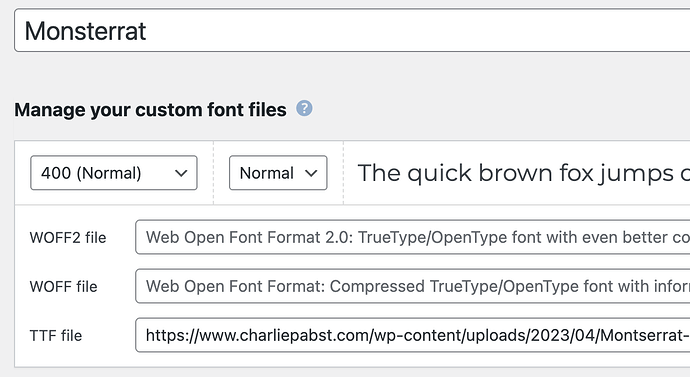Click the quick brown fox preview text
Screen dimensions: 690x377
pos(524,173)
